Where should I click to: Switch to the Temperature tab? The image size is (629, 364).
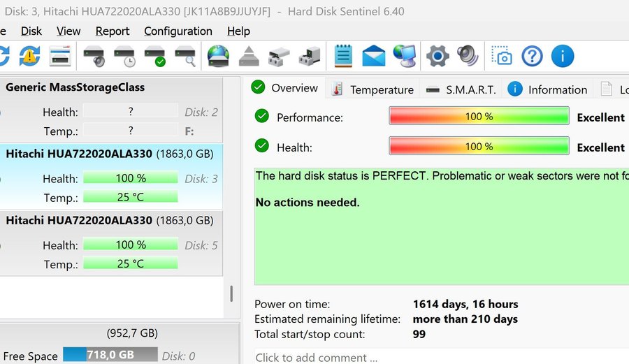pyautogui.click(x=373, y=89)
